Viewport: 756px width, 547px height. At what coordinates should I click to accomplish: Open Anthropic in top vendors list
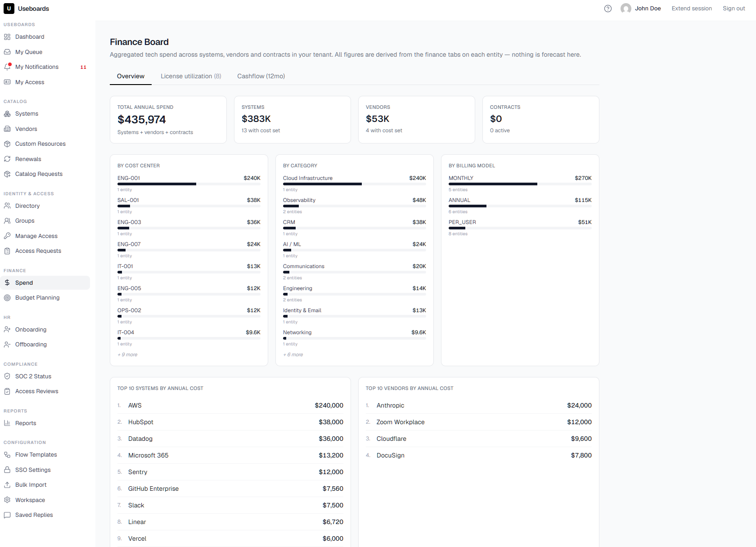[479, 406]
